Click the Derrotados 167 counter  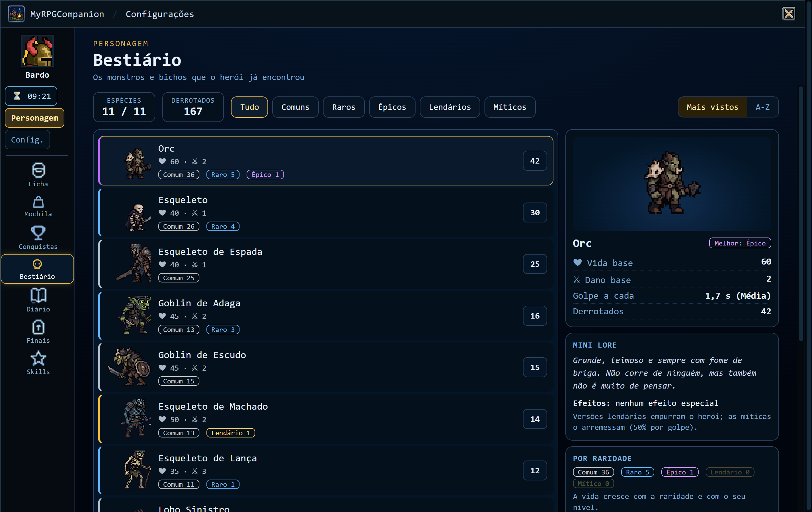point(193,107)
